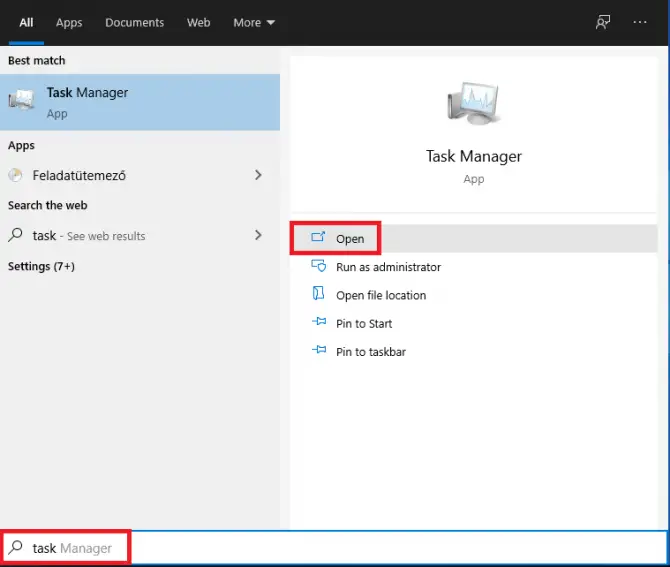Focus the search box containing task
670x567 pixels.
[334, 548]
